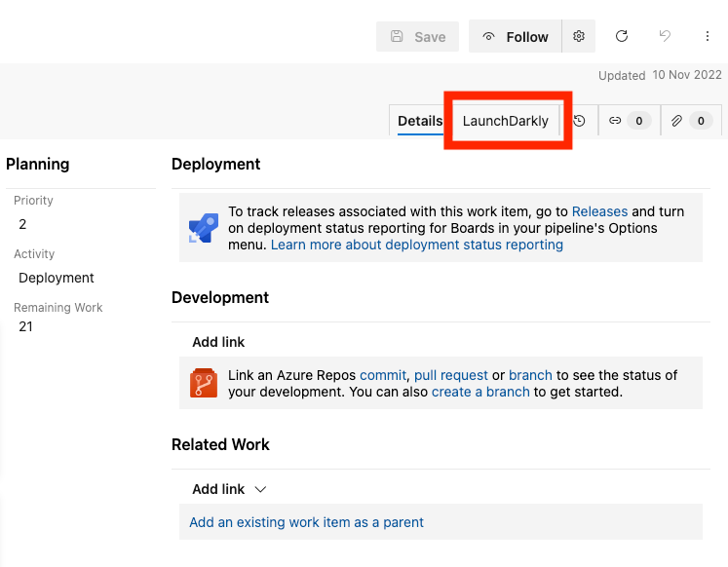Click the settings gear next to Follow
Screen dimensions: 728x567
[579, 36]
